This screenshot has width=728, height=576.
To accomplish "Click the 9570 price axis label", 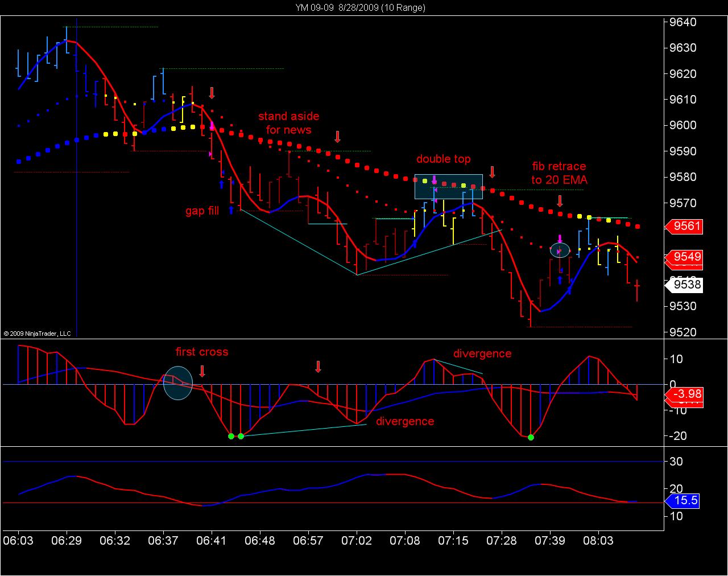I will click(x=683, y=203).
